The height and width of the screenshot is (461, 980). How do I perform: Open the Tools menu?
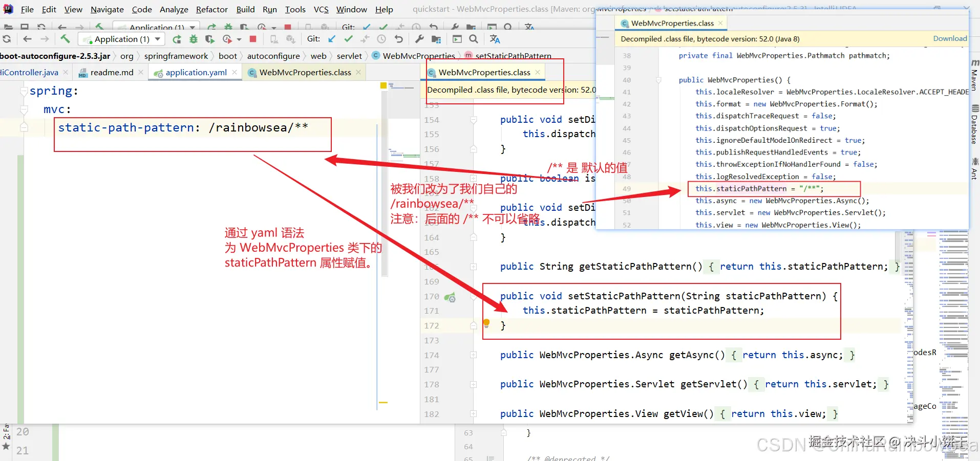pyautogui.click(x=295, y=9)
